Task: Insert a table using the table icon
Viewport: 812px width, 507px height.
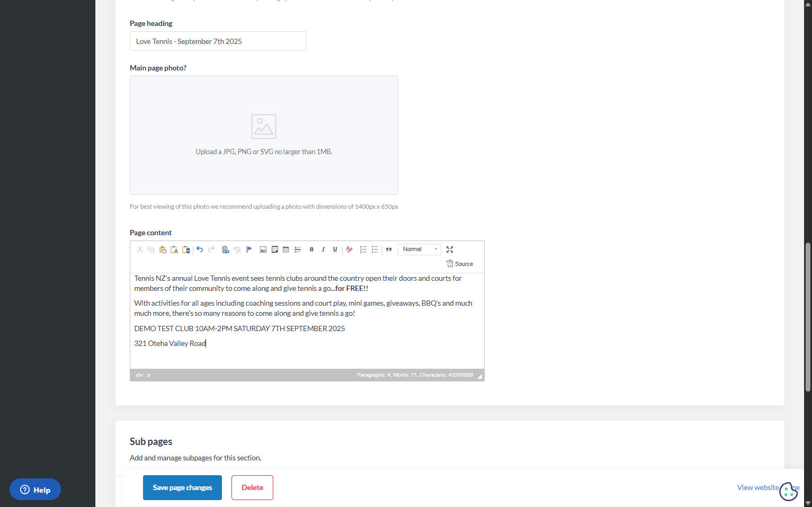Action: click(286, 250)
